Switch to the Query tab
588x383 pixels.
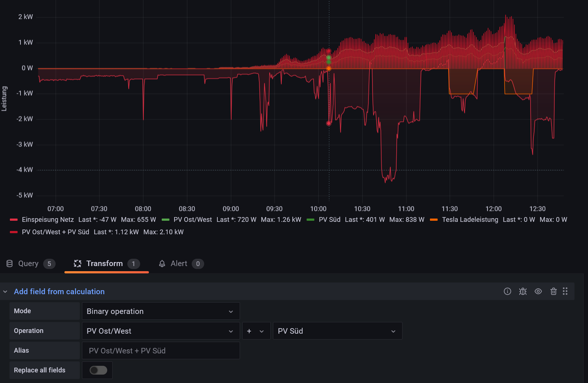29,263
